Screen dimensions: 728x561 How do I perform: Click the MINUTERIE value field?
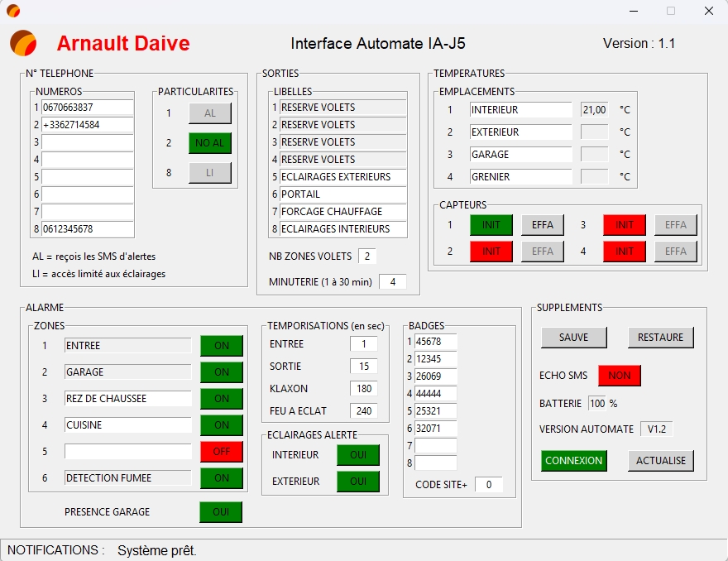pyautogui.click(x=392, y=282)
